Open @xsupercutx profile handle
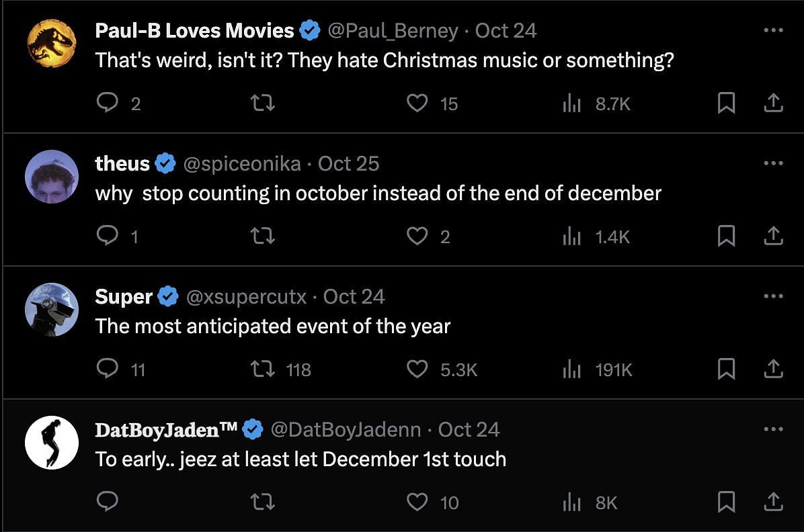 (x=246, y=297)
